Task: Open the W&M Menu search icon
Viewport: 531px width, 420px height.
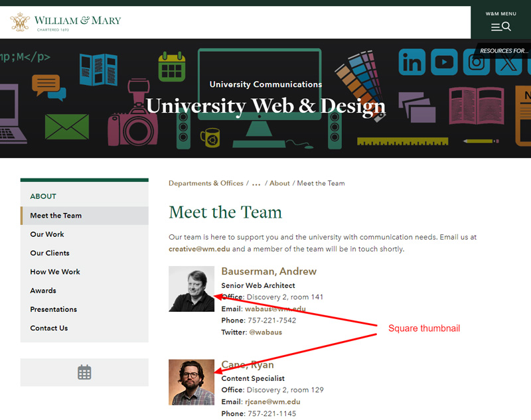Action: click(x=500, y=27)
